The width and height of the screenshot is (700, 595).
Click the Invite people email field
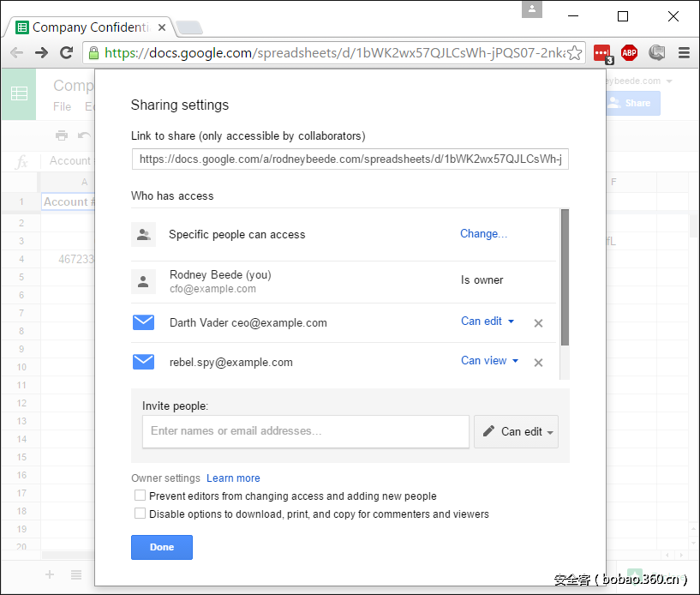click(306, 431)
